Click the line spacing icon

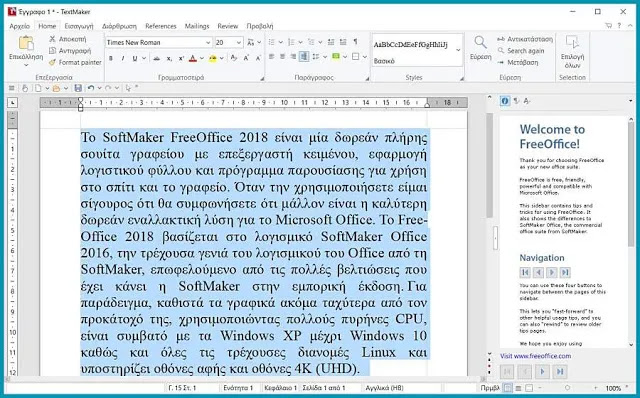coord(316,56)
